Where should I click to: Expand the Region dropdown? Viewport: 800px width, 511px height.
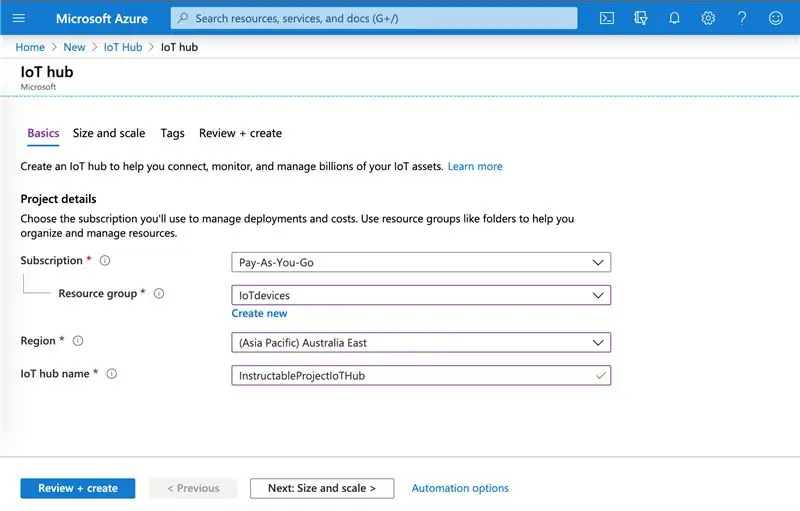tap(421, 343)
